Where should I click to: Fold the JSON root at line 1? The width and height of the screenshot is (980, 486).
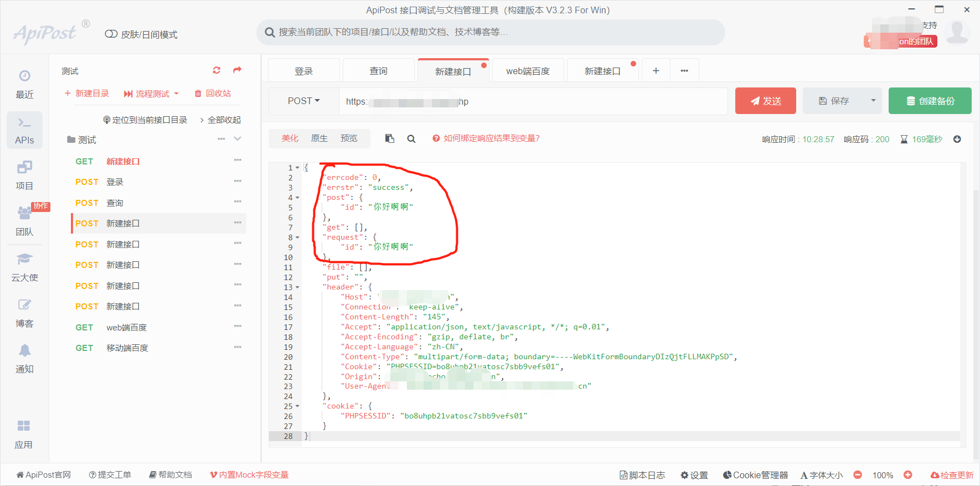pyautogui.click(x=297, y=168)
